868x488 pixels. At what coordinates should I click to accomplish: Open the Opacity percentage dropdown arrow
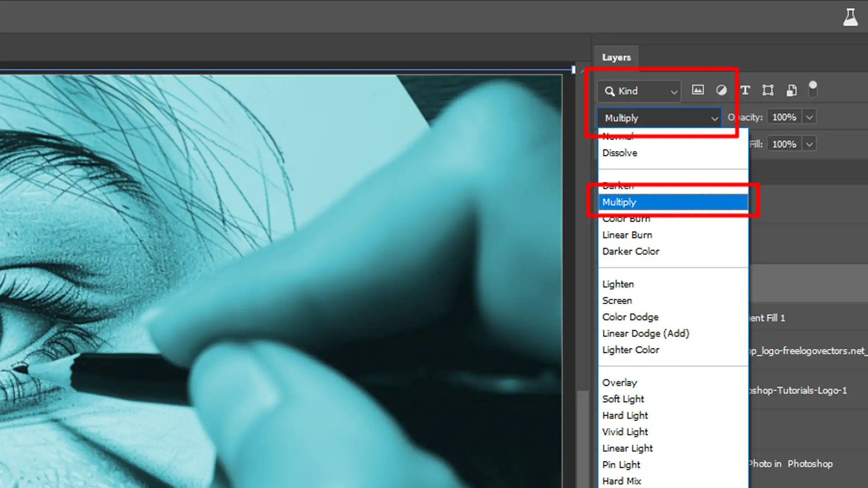click(x=809, y=117)
